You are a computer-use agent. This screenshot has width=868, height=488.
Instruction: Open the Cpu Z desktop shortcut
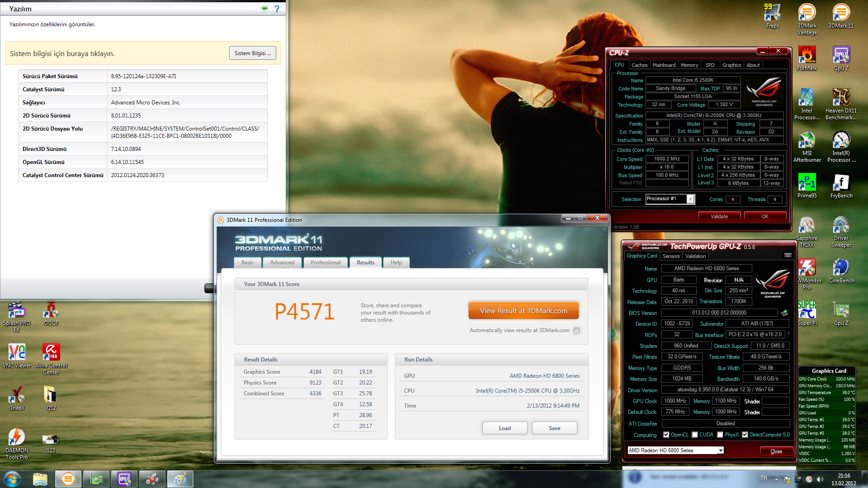(x=841, y=59)
